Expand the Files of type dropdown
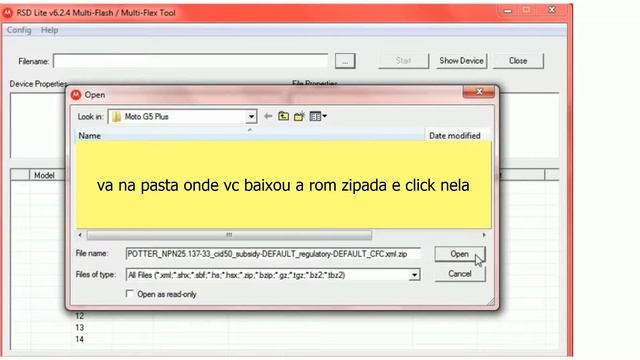 414,275
